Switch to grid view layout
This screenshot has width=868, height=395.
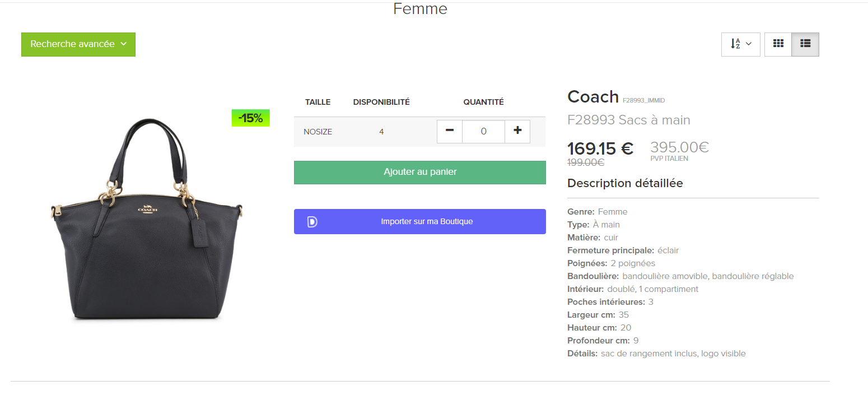pos(778,44)
